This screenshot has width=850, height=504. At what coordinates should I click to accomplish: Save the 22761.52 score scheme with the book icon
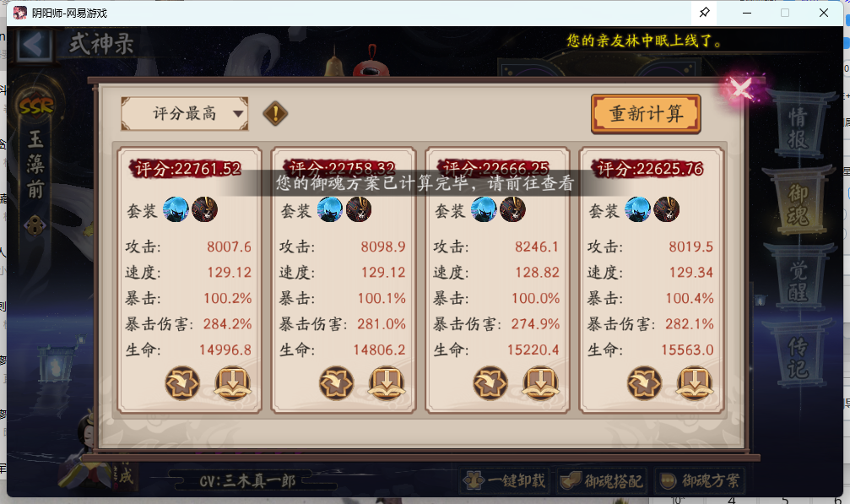point(232,383)
